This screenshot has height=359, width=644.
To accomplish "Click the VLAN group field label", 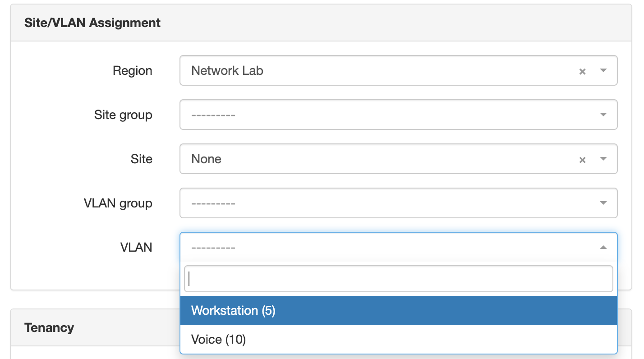I will pyautogui.click(x=118, y=203).
